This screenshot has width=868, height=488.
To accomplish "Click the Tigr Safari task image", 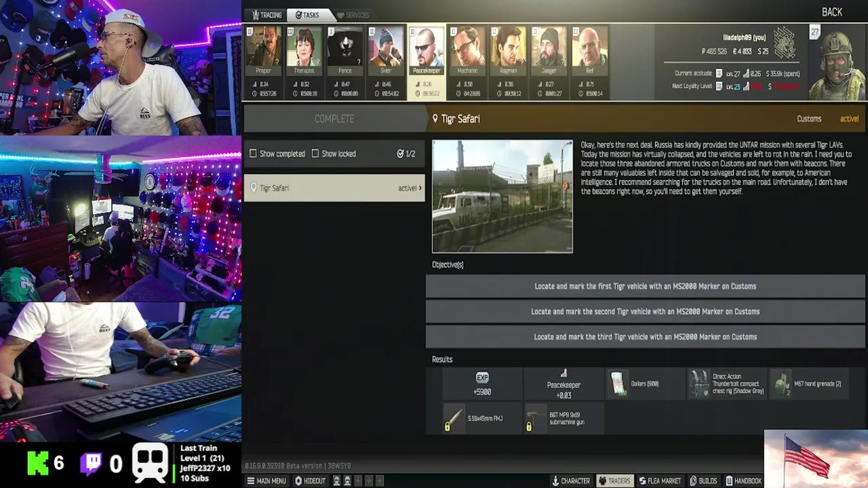I will pos(502,197).
